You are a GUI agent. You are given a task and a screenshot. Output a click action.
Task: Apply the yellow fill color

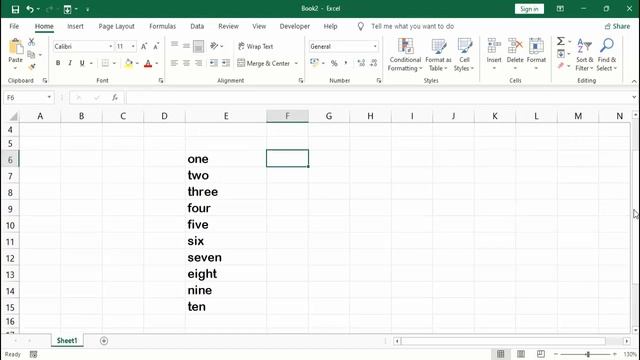(x=129, y=63)
